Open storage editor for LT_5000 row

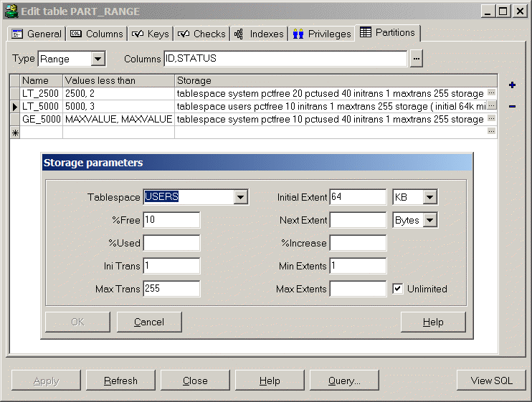491,105
